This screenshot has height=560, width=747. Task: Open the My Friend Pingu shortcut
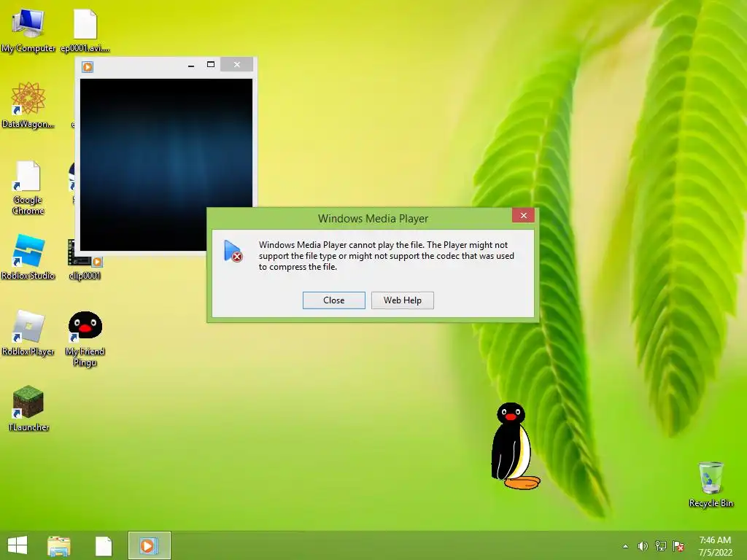85,338
